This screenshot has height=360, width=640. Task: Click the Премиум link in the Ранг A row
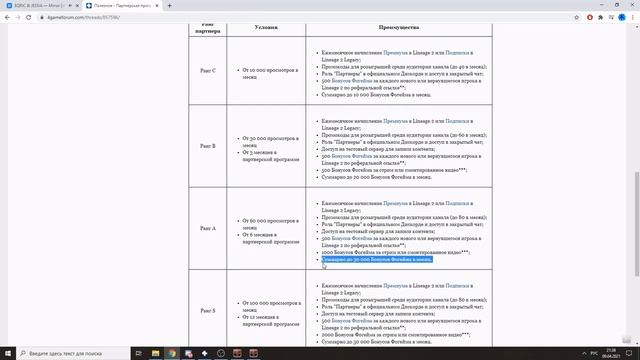(395, 203)
